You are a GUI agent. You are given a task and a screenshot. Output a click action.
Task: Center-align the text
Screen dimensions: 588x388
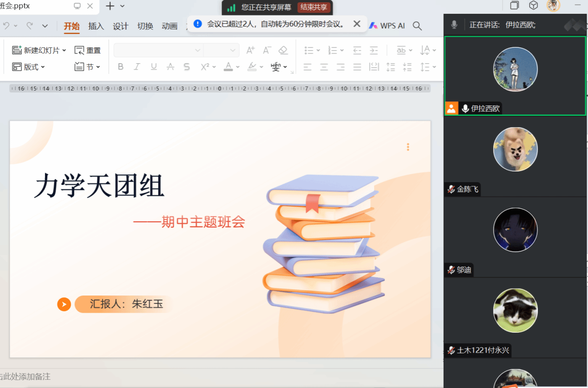tap(324, 67)
